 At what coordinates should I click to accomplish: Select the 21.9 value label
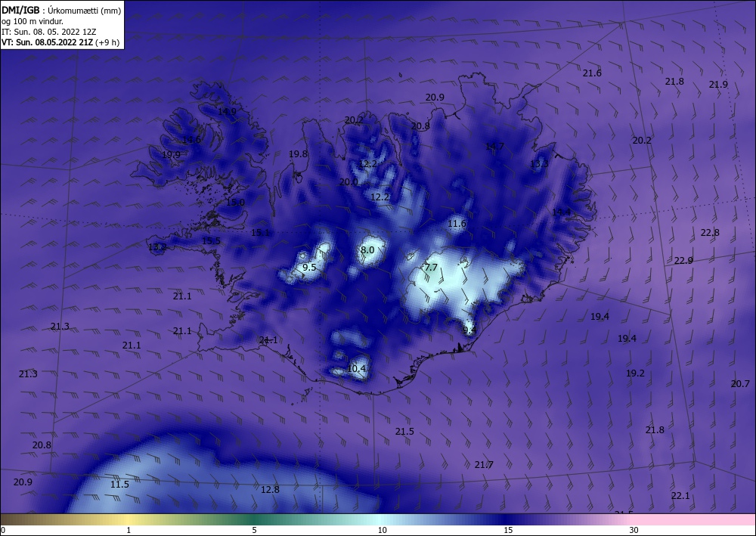718,85
